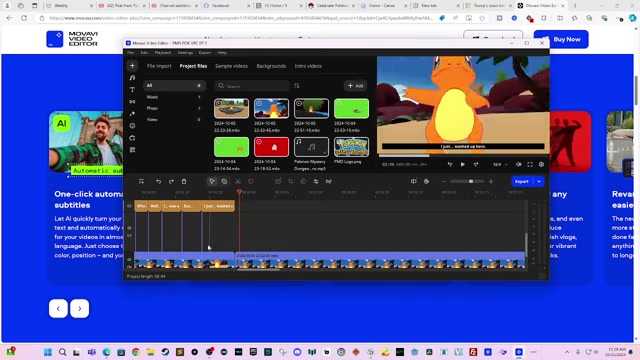Screen dimensions: 640x360
Task: Delete selected clip with trash icon
Action: tap(184, 182)
